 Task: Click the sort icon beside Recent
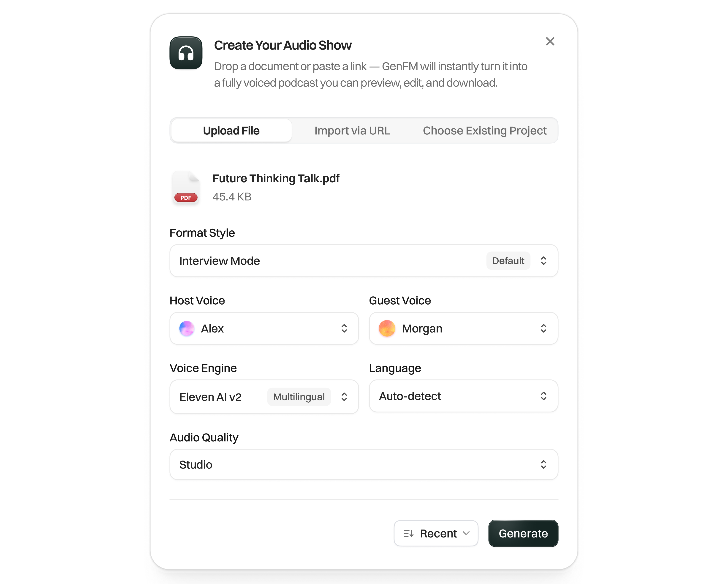409,533
